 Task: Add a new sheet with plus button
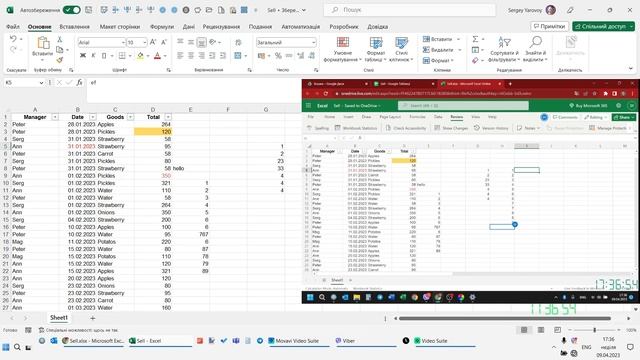pyautogui.click(x=93, y=318)
